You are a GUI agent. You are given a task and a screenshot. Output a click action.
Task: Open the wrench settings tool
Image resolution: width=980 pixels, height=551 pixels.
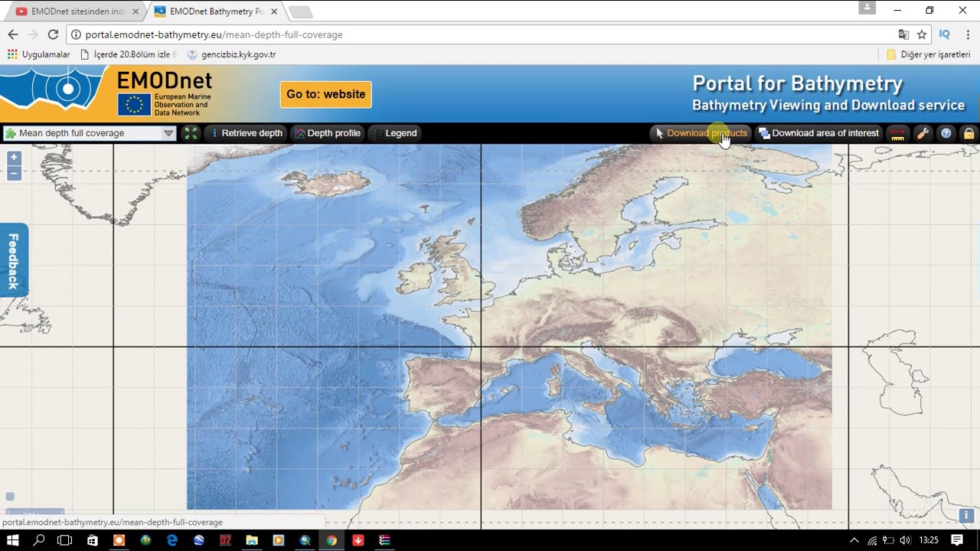(923, 133)
